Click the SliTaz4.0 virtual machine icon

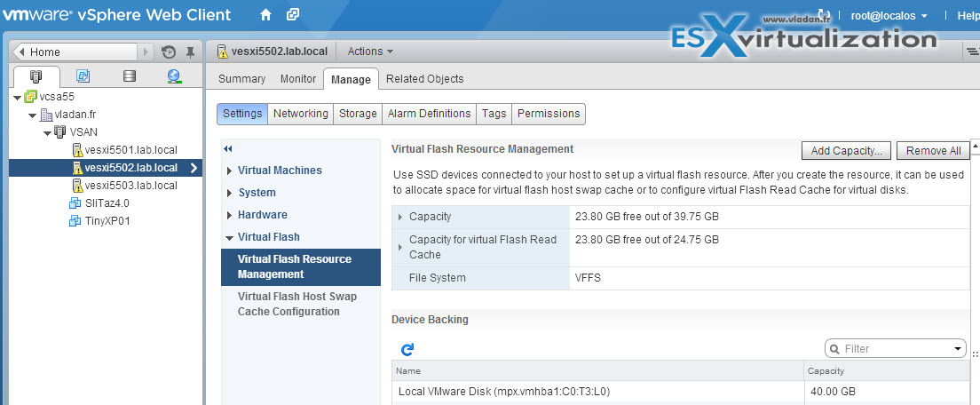tap(75, 203)
